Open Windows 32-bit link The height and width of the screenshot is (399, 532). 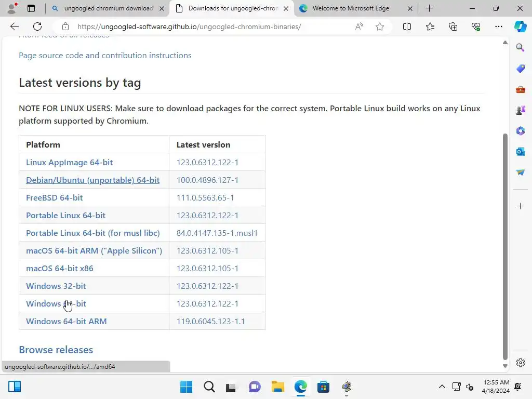tap(56, 286)
